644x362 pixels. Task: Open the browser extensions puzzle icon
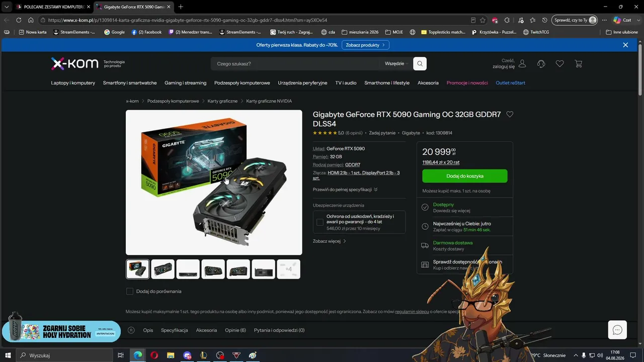coord(507,20)
